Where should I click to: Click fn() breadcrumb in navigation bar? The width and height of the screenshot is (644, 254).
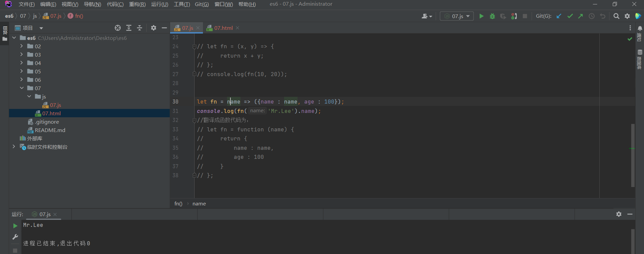pos(75,16)
